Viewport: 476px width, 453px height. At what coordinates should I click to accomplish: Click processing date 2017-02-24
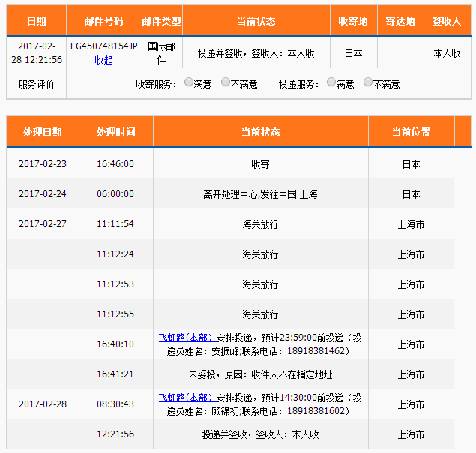pyautogui.click(x=43, y=193)
